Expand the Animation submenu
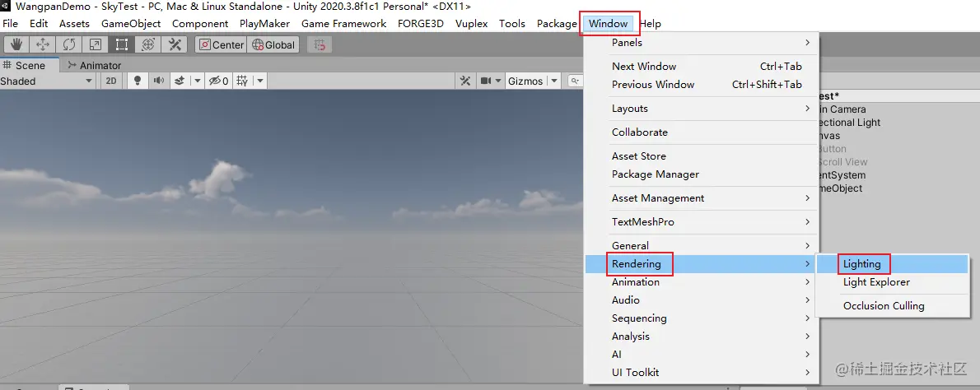The width and height of the screenshot is (980, 390). (x=702, y=282)
